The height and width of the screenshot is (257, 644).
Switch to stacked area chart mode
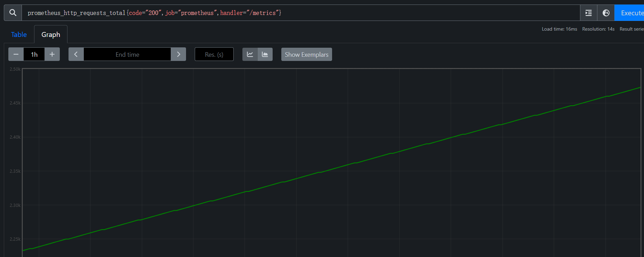[265, 54]
